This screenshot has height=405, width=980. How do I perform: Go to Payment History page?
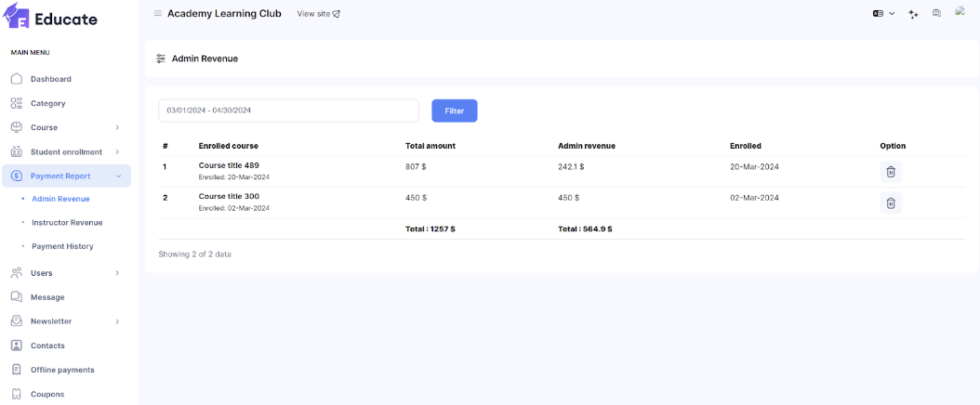coord(62,246)
